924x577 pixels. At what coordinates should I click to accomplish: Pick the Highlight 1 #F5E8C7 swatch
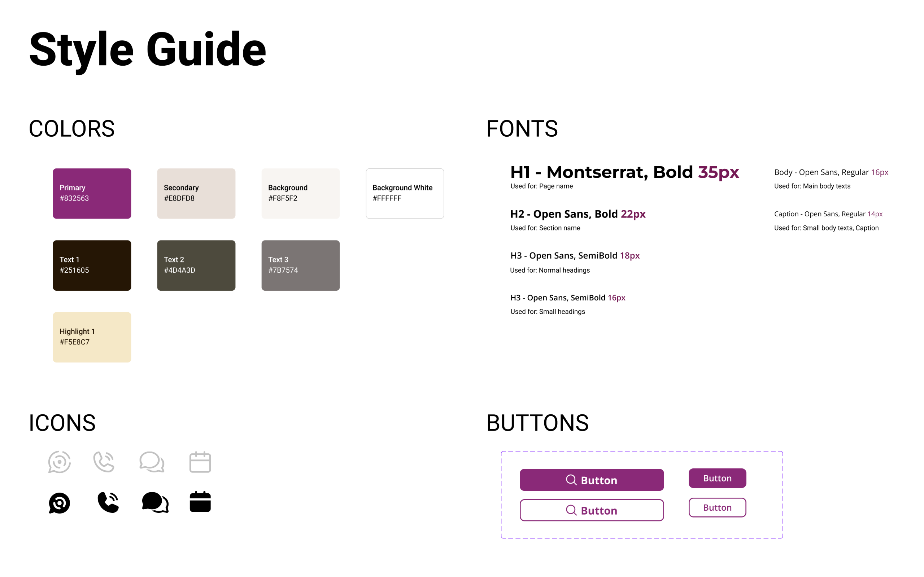[92, 337]
